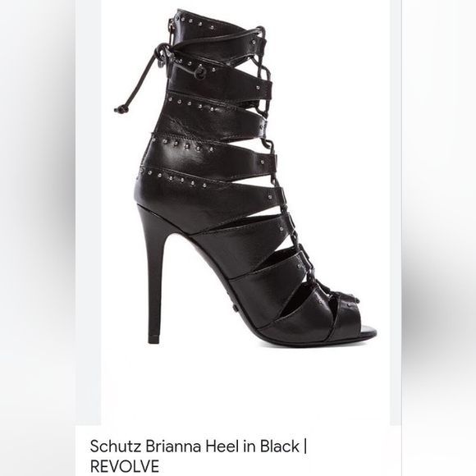Click the dangling lace tie end with knot
476x476 pixels.
(120, 108)
